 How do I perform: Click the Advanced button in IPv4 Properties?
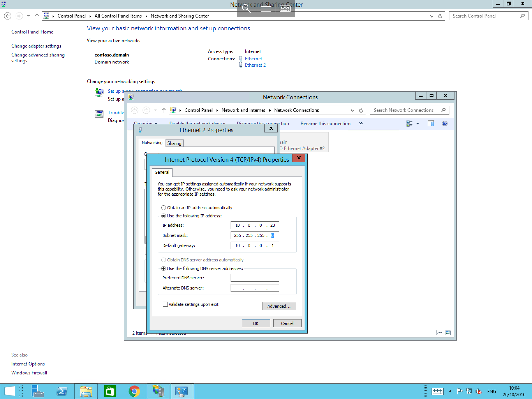[279, 306]
